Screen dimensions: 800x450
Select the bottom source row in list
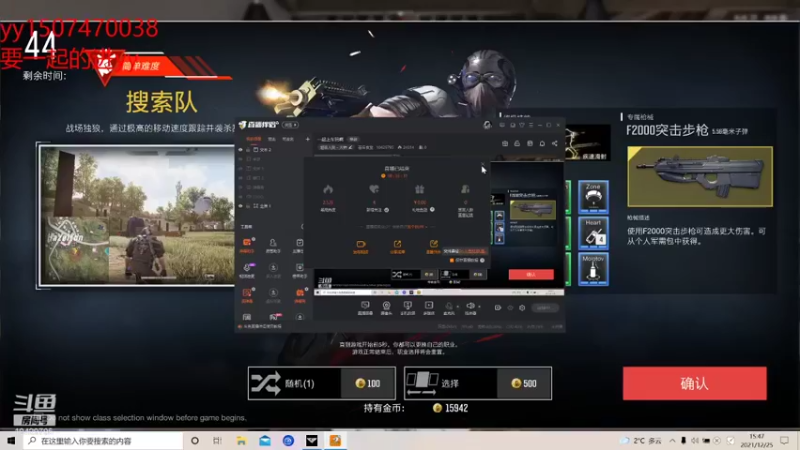[270, 206]
